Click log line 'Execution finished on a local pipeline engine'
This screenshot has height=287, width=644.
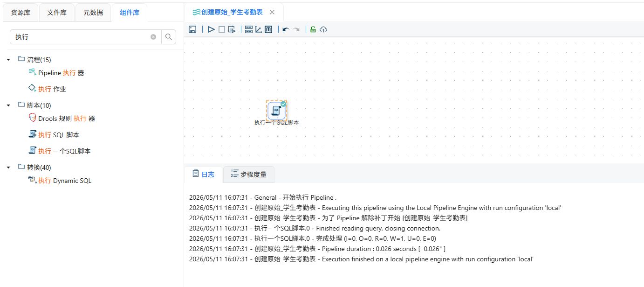pos(361,259)
